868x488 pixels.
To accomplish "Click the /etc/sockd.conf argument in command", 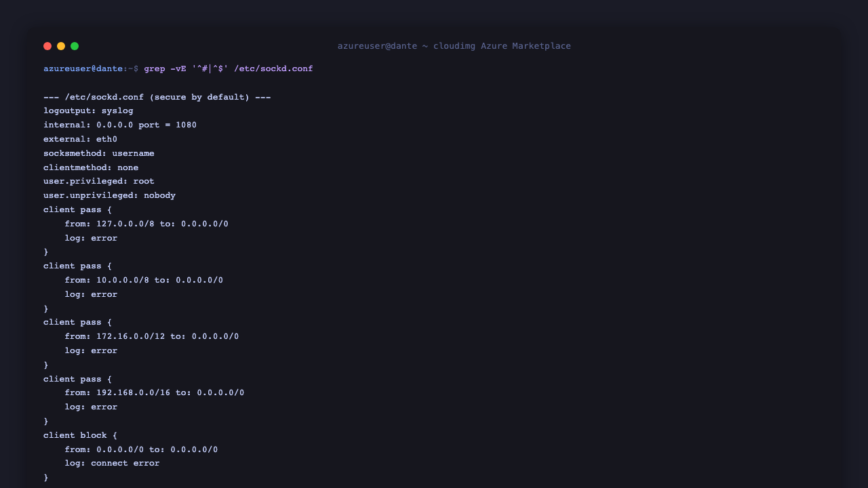I will point(273,68).
